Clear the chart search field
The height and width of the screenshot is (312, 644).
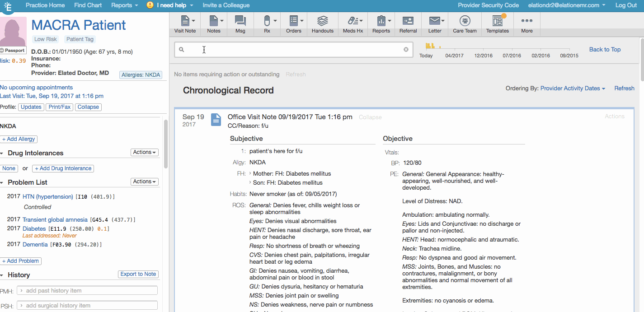406,50
